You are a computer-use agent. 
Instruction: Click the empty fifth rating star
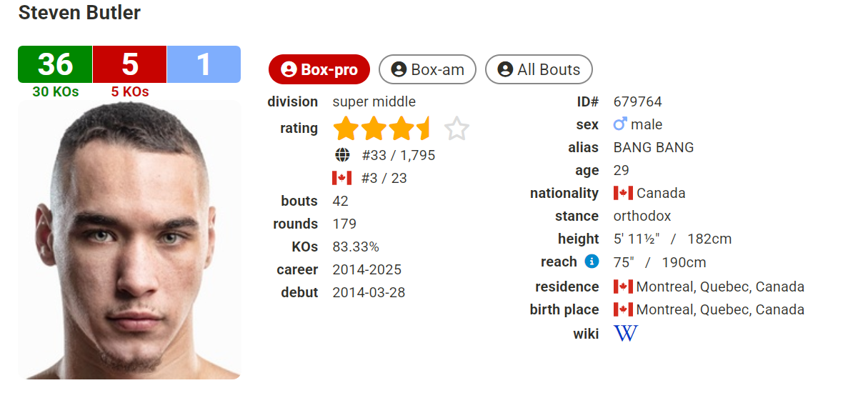tap(457, 129)
